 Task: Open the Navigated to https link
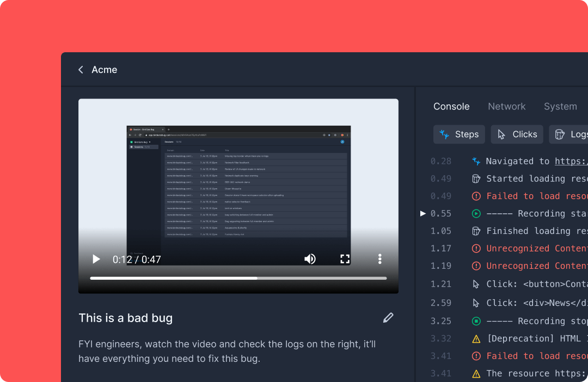571,161
